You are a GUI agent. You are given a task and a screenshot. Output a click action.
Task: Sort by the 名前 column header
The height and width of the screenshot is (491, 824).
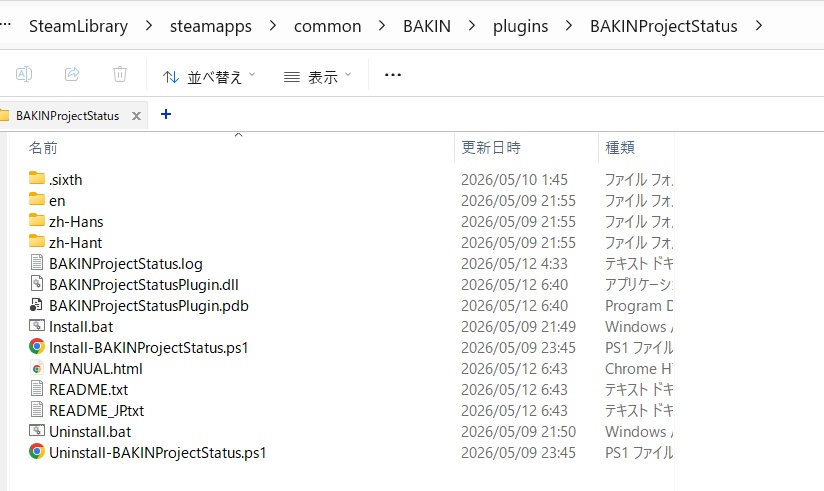(x=43, y=148)
